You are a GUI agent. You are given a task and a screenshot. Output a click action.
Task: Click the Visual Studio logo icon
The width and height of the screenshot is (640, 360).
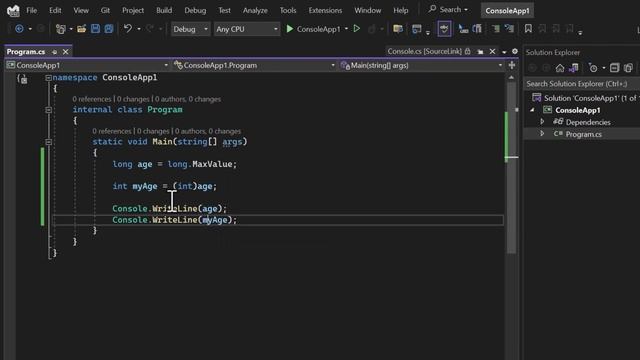[13, 11]
